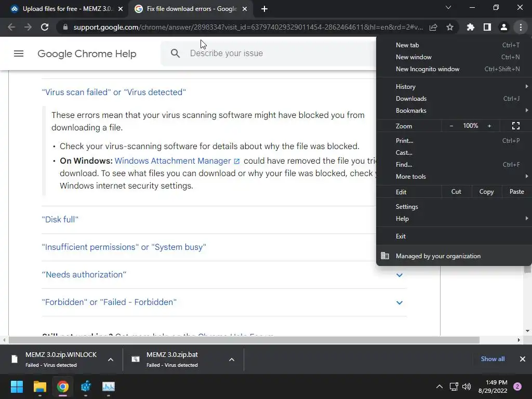Click the address bar URL

(x=248, y=27)
